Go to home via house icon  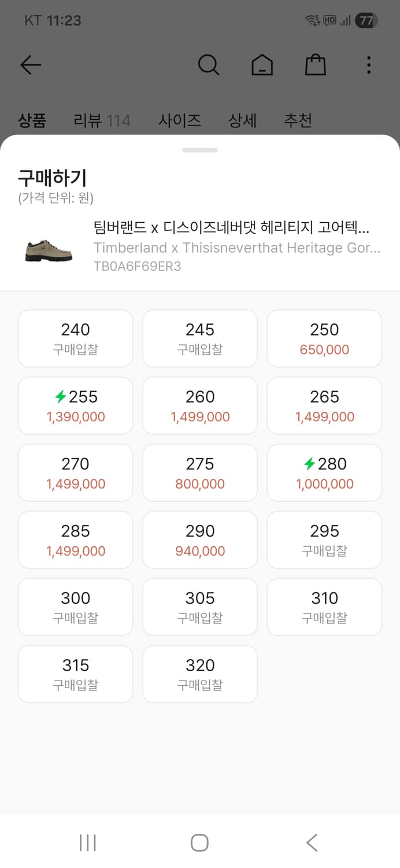pos(262,65)
